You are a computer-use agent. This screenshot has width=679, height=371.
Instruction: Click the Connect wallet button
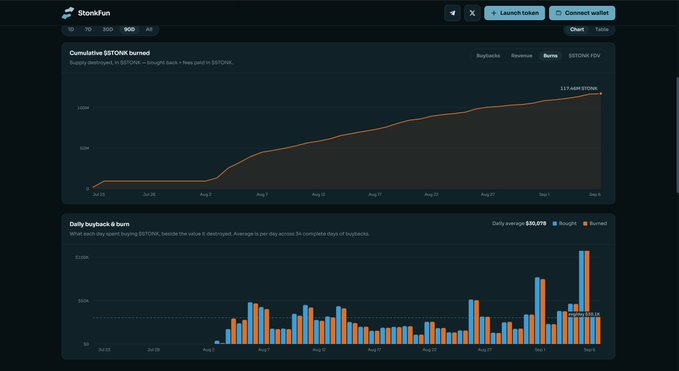pyautogui.click(x=582, y=13)
